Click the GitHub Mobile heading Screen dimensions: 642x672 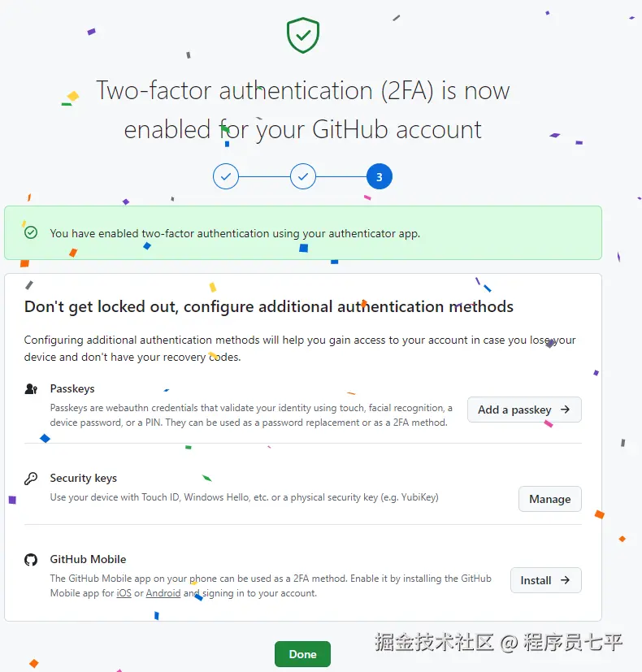[x=89, y=559]
